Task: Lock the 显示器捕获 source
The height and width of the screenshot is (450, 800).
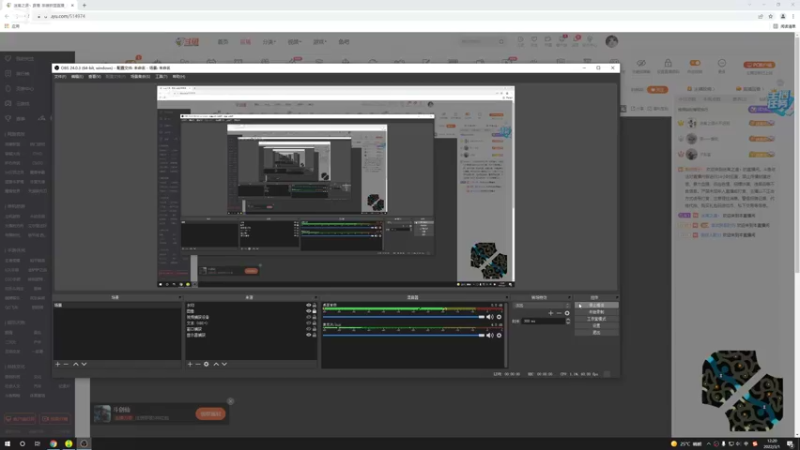Action: coord(314,336)
